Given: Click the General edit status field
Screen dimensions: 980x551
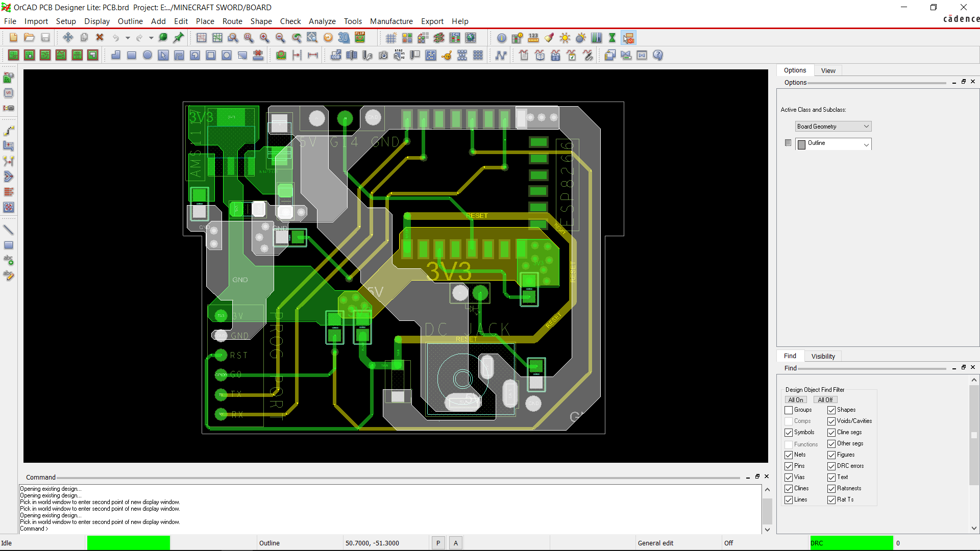Looking at the screenshot, I should pos(678,543).
